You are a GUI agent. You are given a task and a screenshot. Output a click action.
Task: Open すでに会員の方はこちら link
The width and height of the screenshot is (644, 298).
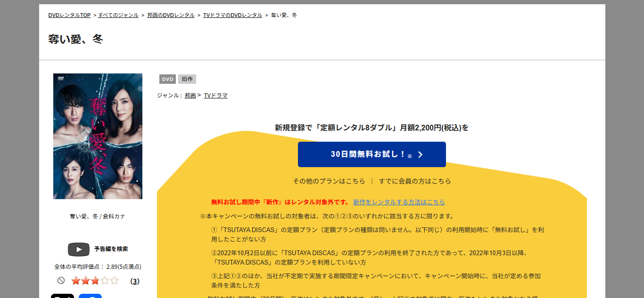[x=415, y=181]
